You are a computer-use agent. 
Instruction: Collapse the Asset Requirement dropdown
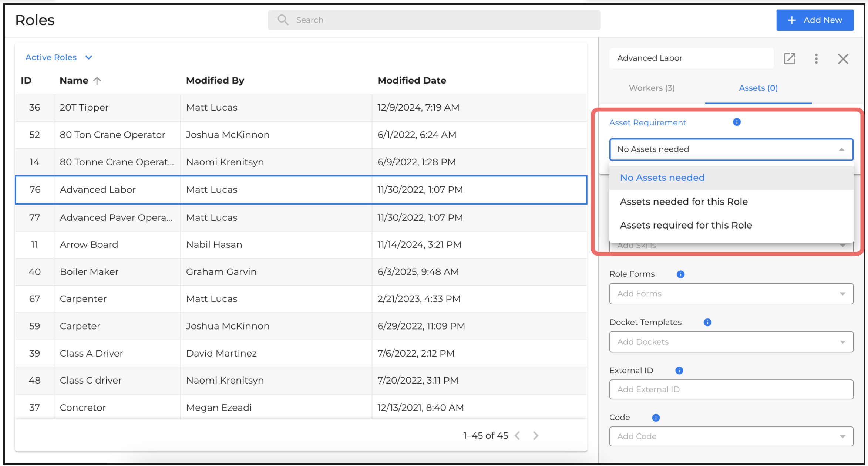click(x=841, y=149)
